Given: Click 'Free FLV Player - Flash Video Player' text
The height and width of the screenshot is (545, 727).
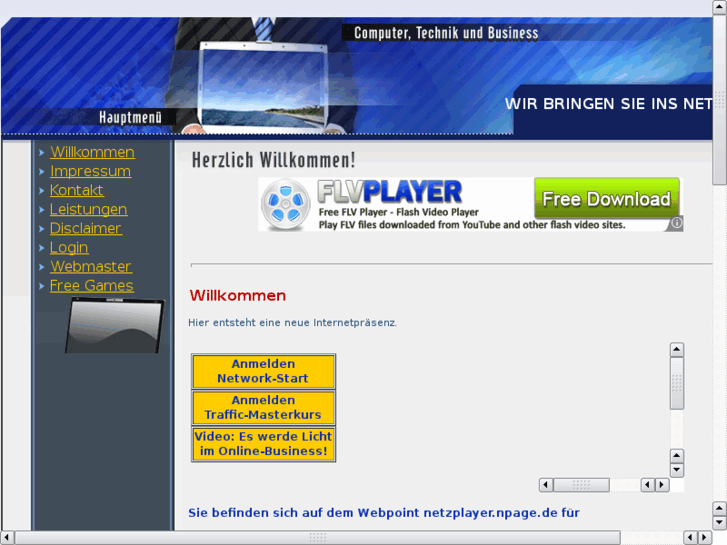Looking at the screenshot, I should 399,212.
